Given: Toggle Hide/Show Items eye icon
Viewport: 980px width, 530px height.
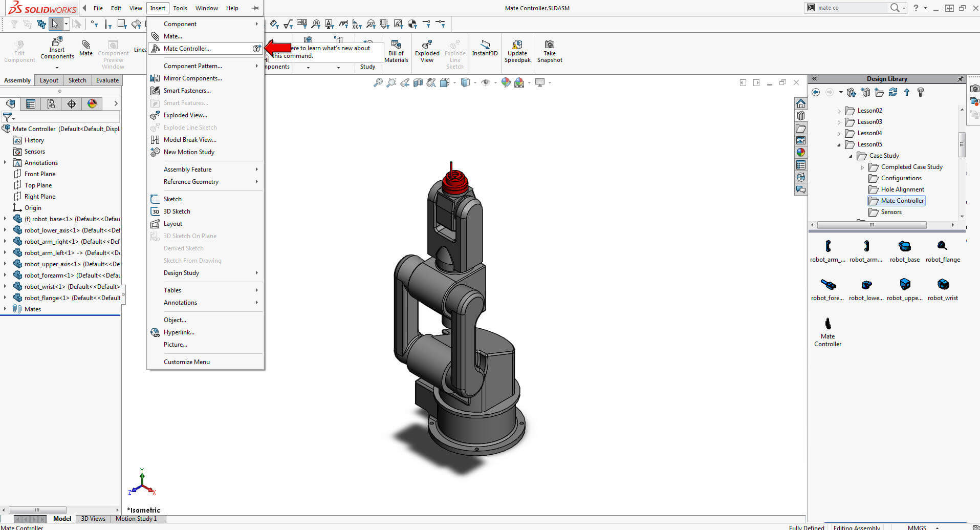Looking at the screenshot, I should pos(486,82).
